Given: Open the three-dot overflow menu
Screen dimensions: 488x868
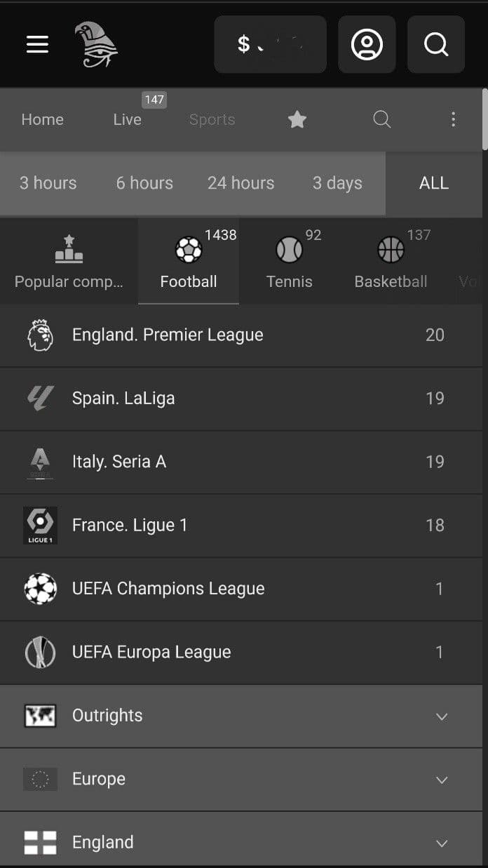Looking at the screenshot, I should [454, 119].
